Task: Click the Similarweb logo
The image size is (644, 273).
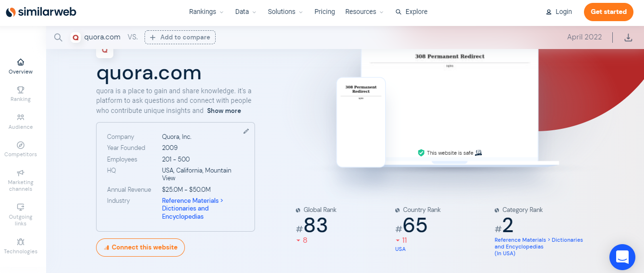Action: (41, 12)
